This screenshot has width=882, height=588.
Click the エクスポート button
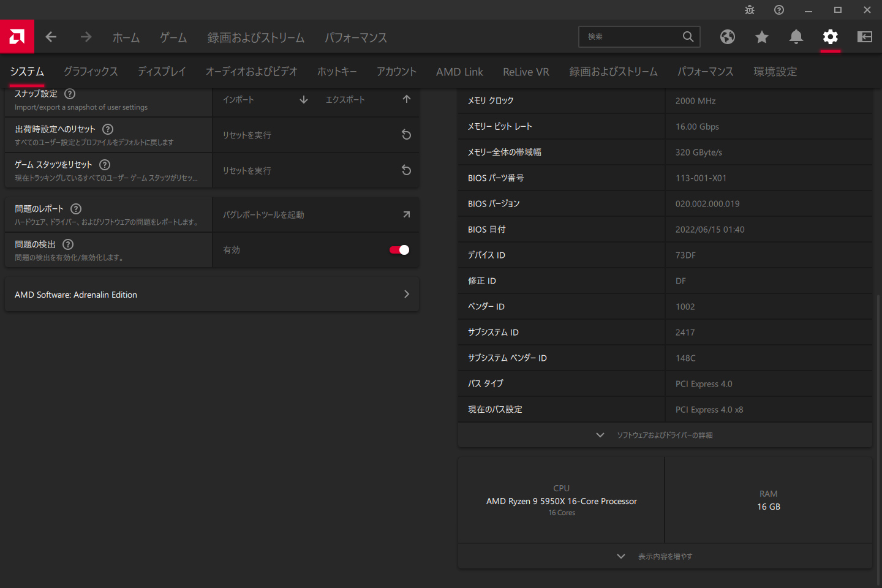tap(367, 99)
